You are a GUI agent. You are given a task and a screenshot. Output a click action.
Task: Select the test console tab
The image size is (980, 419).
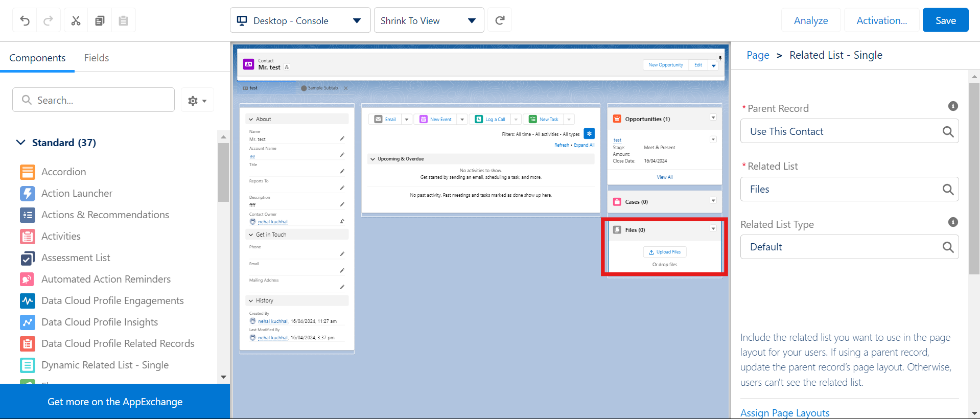250,88
